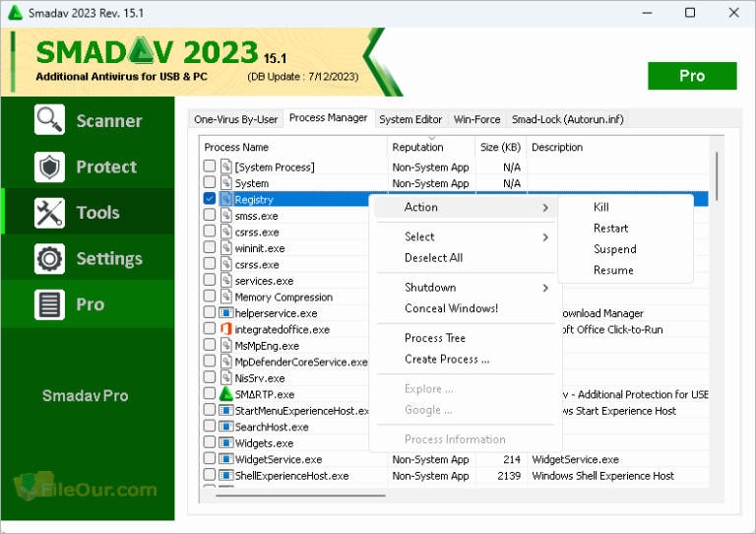Enable the services.exe checkbox
756x534 pixels.
pyautogui.click(x=210, y=279)
